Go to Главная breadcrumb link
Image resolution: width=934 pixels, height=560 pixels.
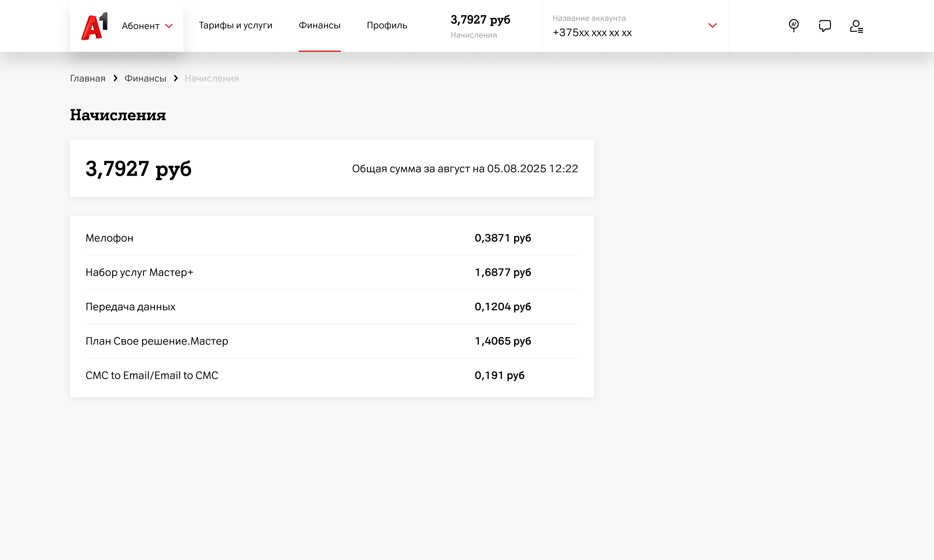click(x=88, y=78)
